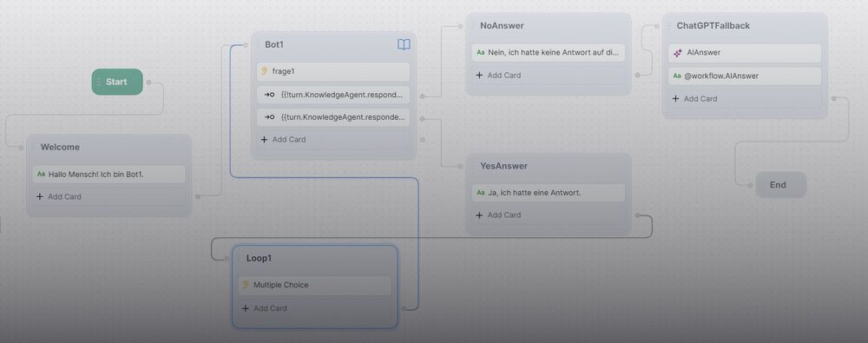The height and width of the screenshot is (343, 868).
Task: Select the 'Ja, ich hatte eine Antwort.' card
Action: (x=548, y=193)
